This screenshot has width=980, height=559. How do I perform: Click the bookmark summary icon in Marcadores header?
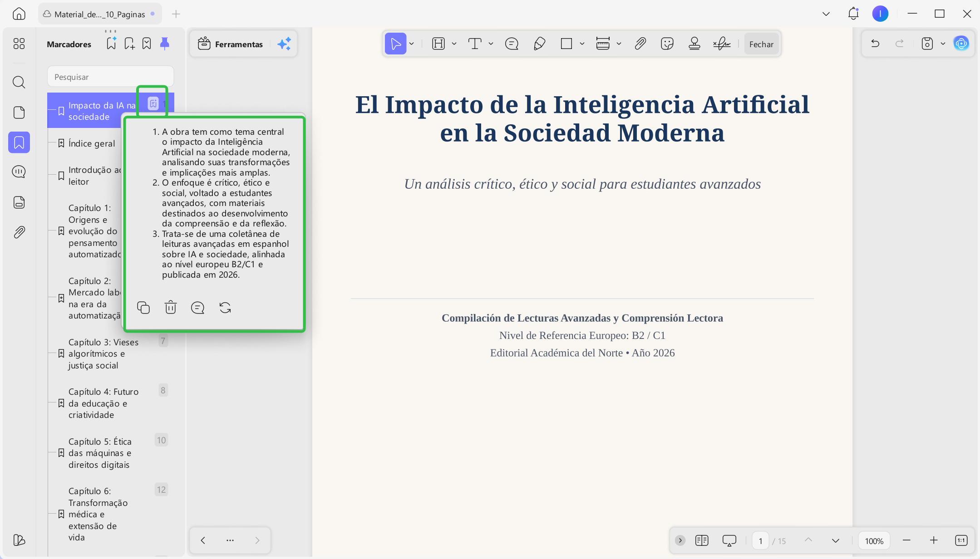pyautogui.click(x=147, y=44)
